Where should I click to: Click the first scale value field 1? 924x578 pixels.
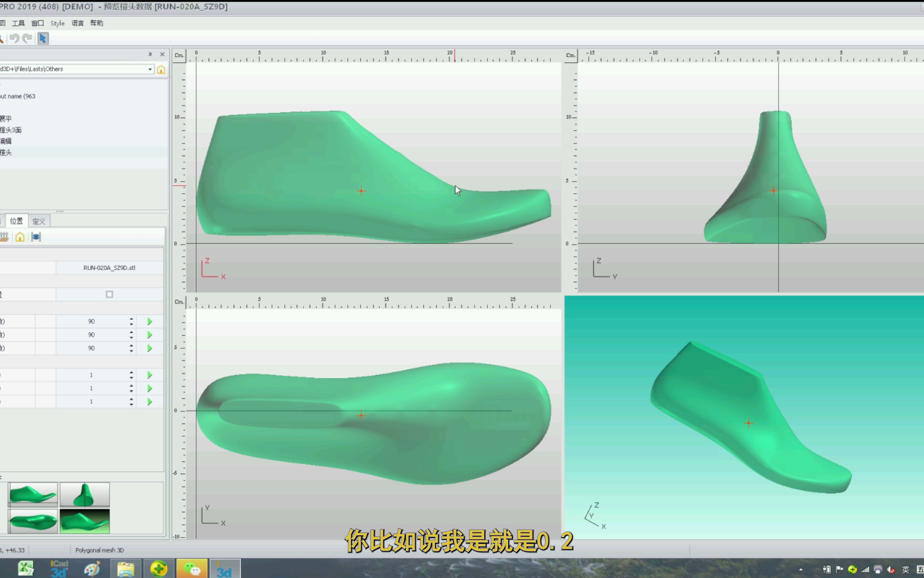pos(91,375)
